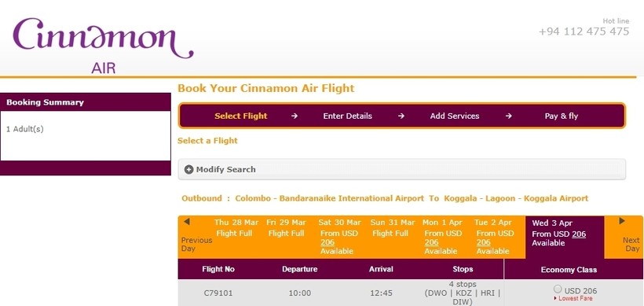Choose the Mon 1 Apr date tab

click(442, 237)
